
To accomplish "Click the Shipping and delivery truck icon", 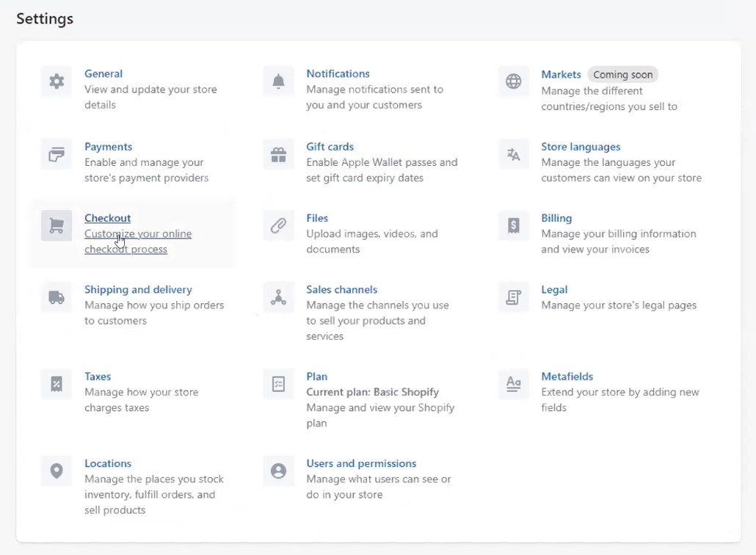I will (x=57, y=297).
